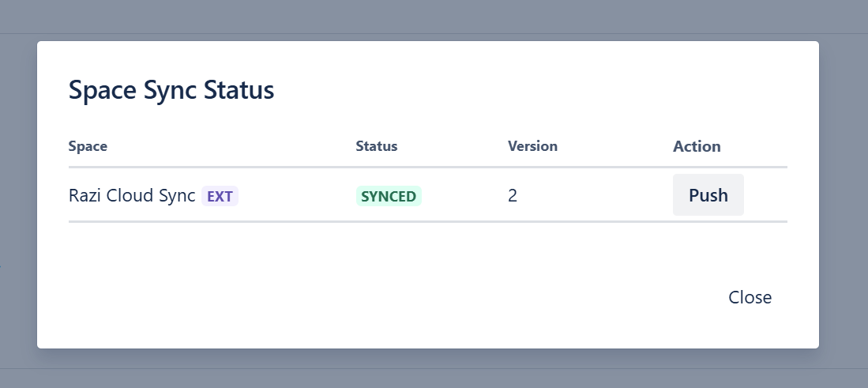Close the Space Sync Status dialog
The height and width of the screenshot is (388, 868).
coord(750,298)
